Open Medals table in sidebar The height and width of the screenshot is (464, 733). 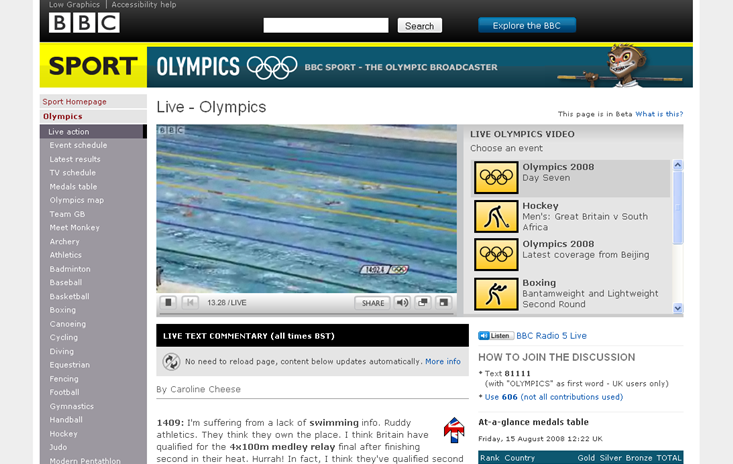point(73,187)
